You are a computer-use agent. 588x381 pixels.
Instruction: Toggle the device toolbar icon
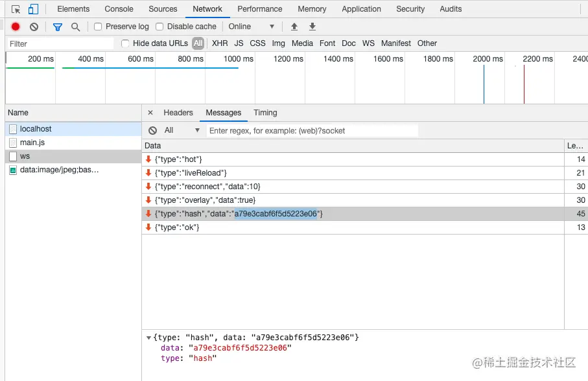33,9
